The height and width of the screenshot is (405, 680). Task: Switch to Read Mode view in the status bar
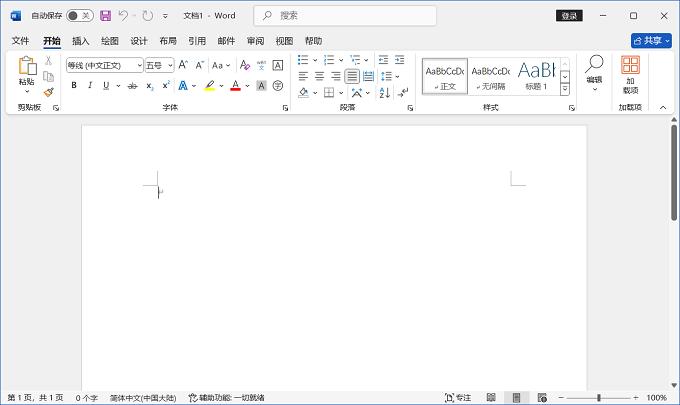pyautogui.click(x=491, y=397)
